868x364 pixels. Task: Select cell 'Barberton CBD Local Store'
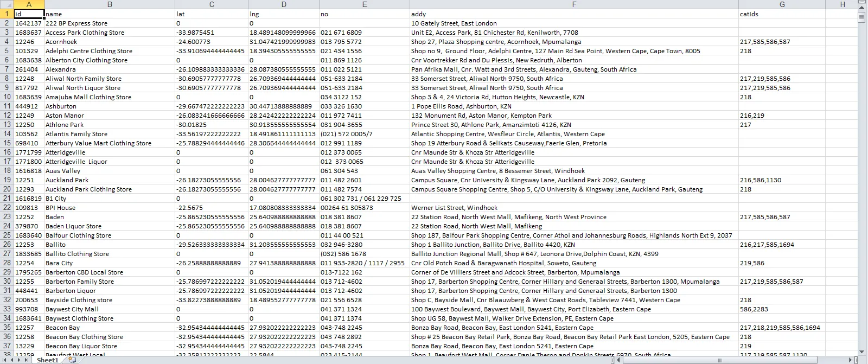tap(110, 272)
